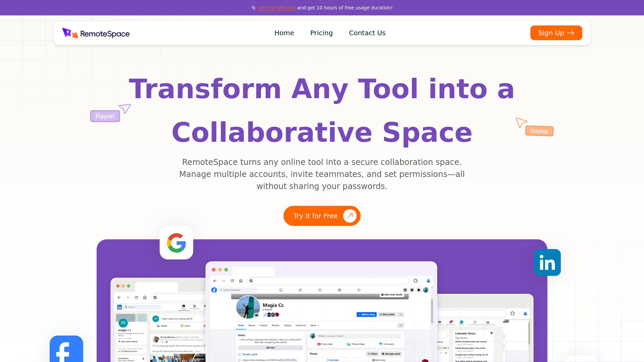
Task: Click the Rayon collaborator cursor label
Action: coord(105,116)
